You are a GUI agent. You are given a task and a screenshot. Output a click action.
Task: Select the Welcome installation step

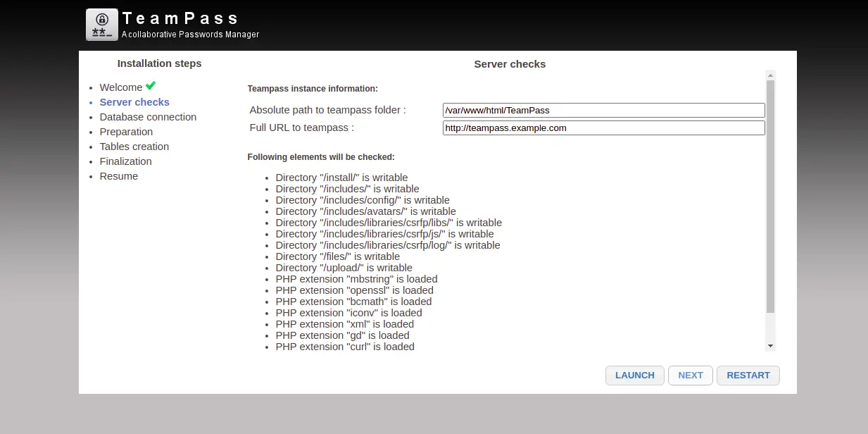[x=121, y=87]
